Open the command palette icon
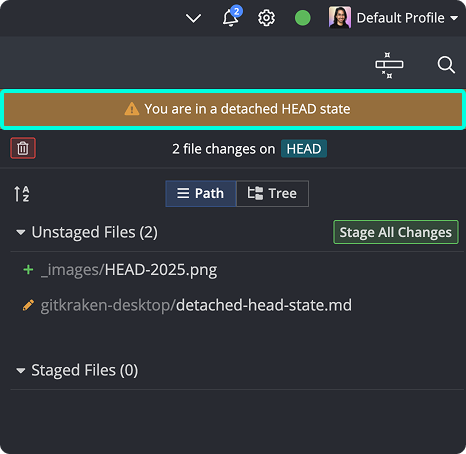Viewport: 466px width, 454px height. (389, 65)
